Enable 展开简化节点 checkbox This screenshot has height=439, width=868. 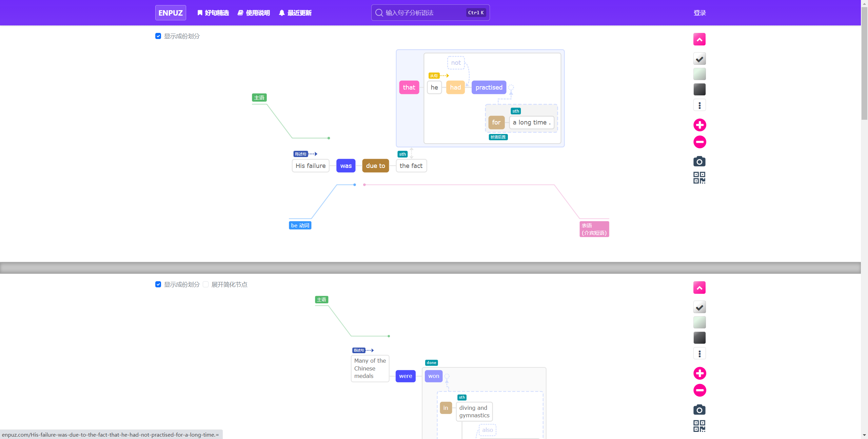click(x=206, y=284)
